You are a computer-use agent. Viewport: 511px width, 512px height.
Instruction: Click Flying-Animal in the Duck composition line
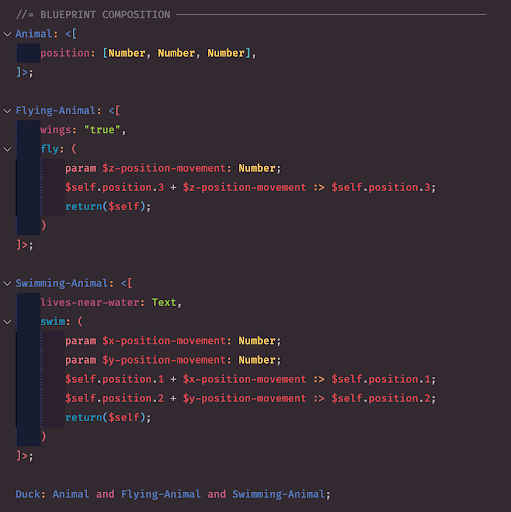(x=161, y=494)
